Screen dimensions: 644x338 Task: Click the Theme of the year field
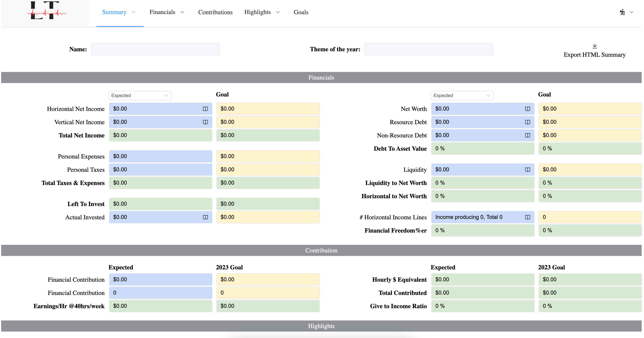click(x=428, y=49)
